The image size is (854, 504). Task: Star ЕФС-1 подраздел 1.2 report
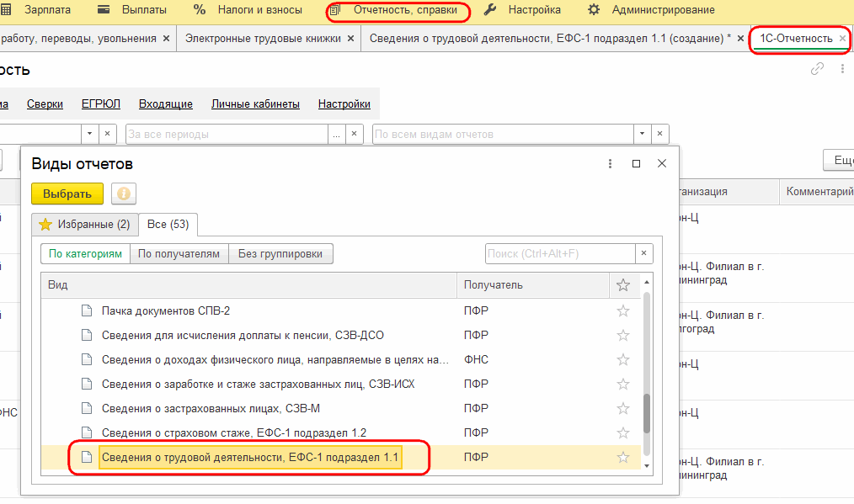point(623,433)
